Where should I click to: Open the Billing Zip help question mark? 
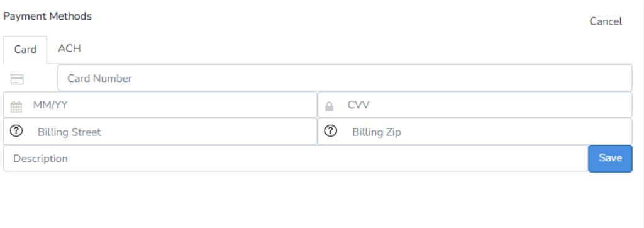click(x=331, y=131)
